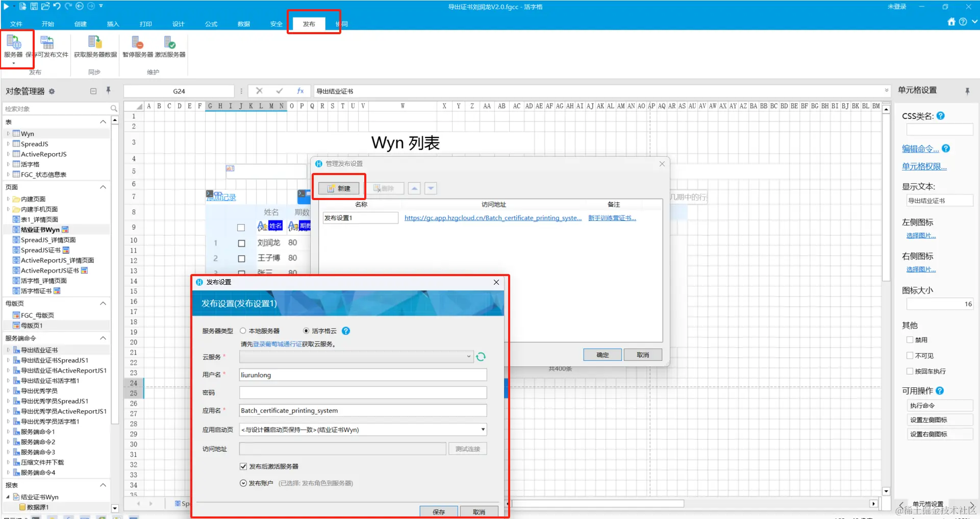Viewport: 980px width, 519px height.
Task: Collapse all via object manager minus icon
Action: pyautogui.click(x=93, y=91)
